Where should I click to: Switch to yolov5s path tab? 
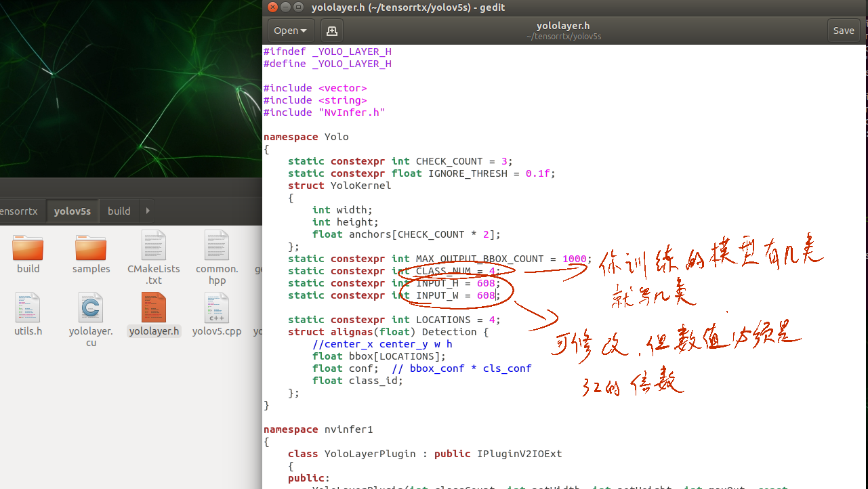(x=73, y=211)
